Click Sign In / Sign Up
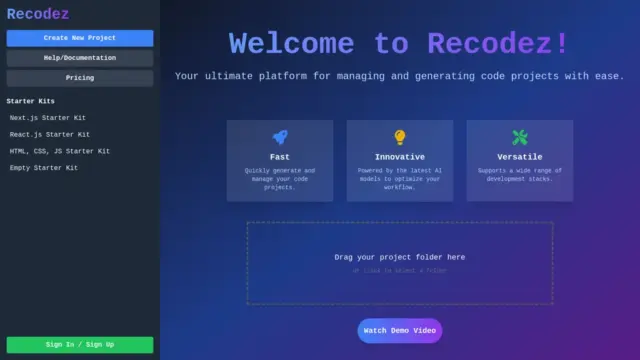The height and width of the screenshot is (360, 640). pyautogui.click(x=80, y=345)
